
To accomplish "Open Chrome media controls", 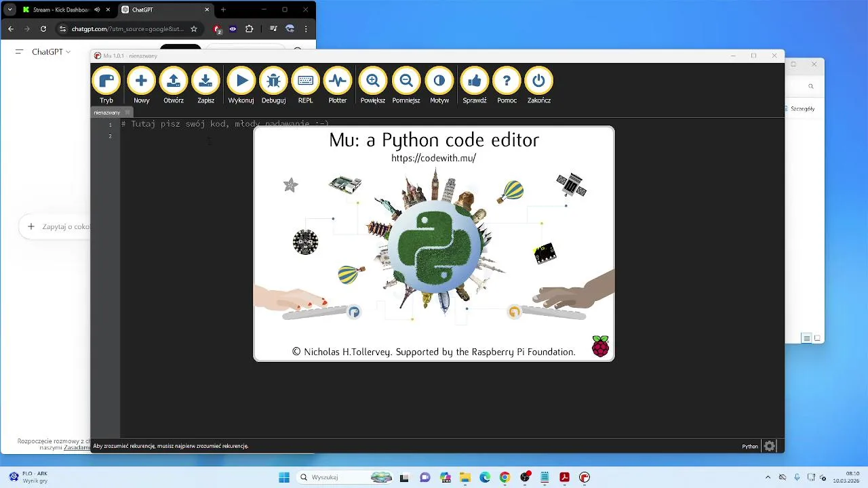I will coord(273,29).
